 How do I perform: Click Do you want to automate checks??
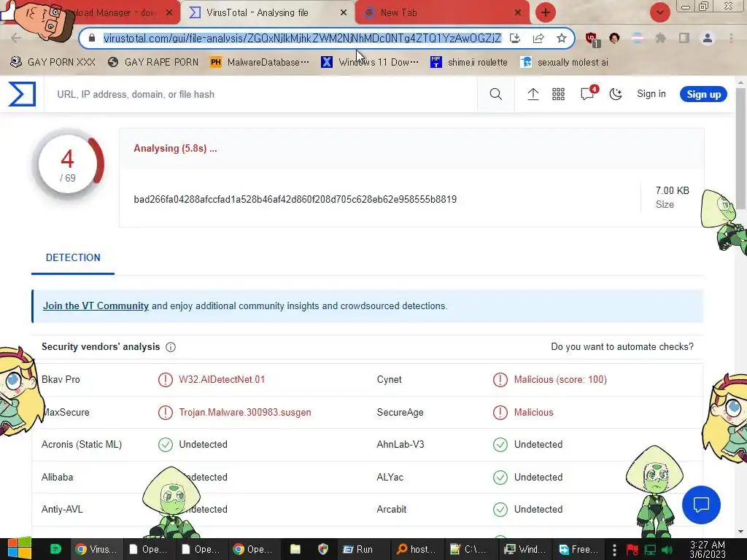pos(622,346)
